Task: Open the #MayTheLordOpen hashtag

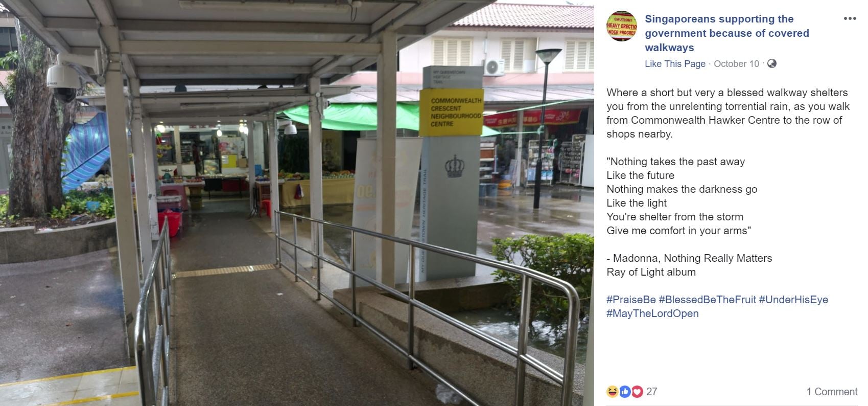Action: click(652, 313)
